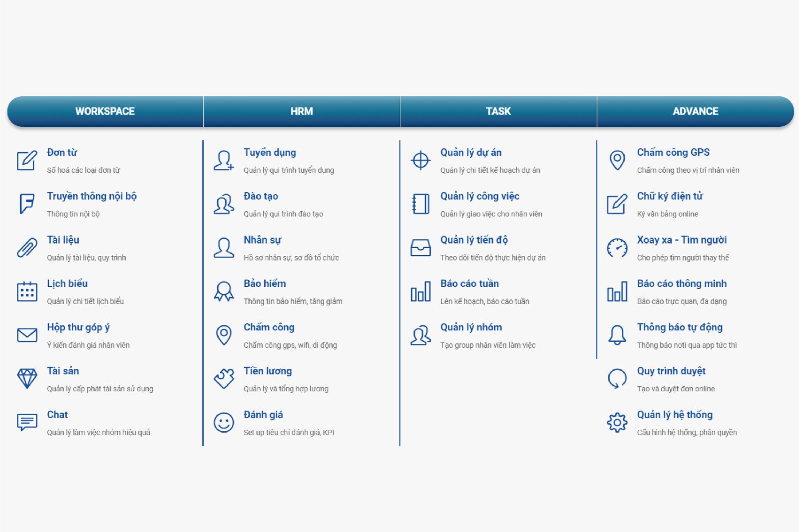
Task: Open the Tài sản link
Action: point(63,371)
